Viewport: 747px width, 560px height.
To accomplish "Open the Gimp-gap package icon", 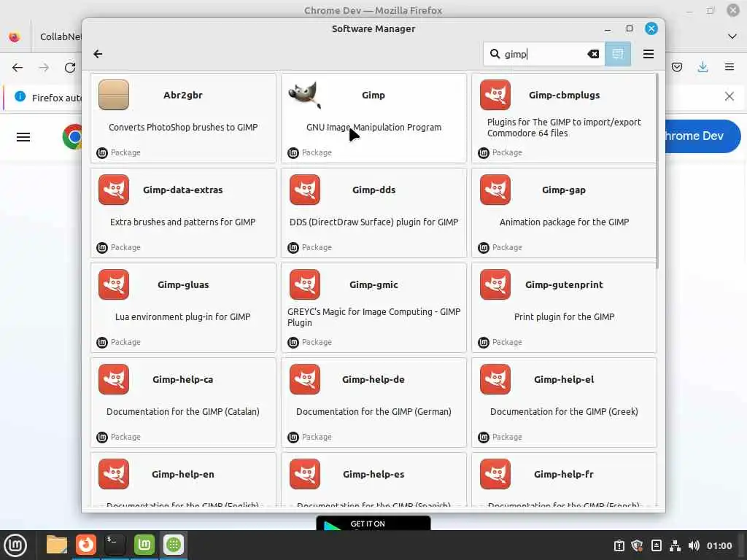I will [x=495, y=190].
